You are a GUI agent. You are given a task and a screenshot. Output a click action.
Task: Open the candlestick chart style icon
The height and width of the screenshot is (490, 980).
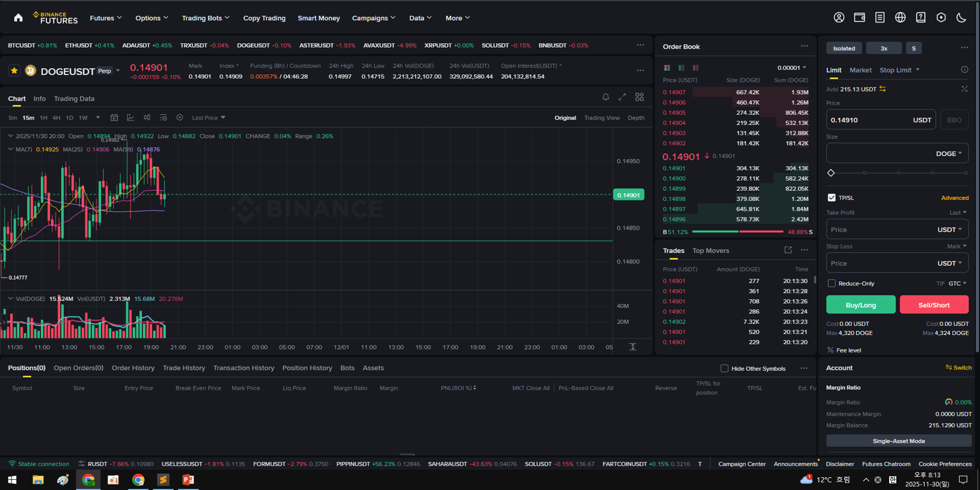[x=147, y=118]
